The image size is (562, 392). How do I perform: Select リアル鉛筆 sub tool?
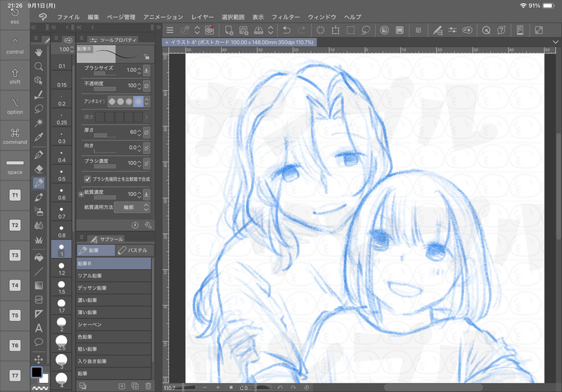(114, 275)
